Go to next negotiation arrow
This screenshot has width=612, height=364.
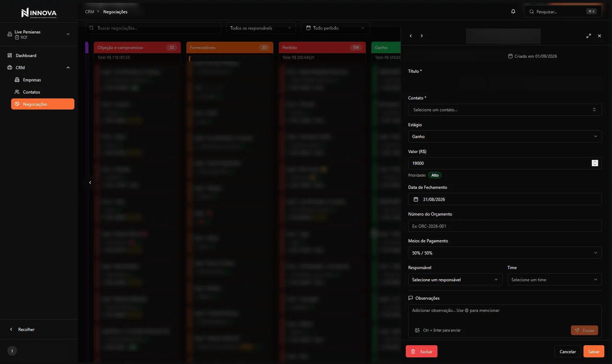coord(422,36)
